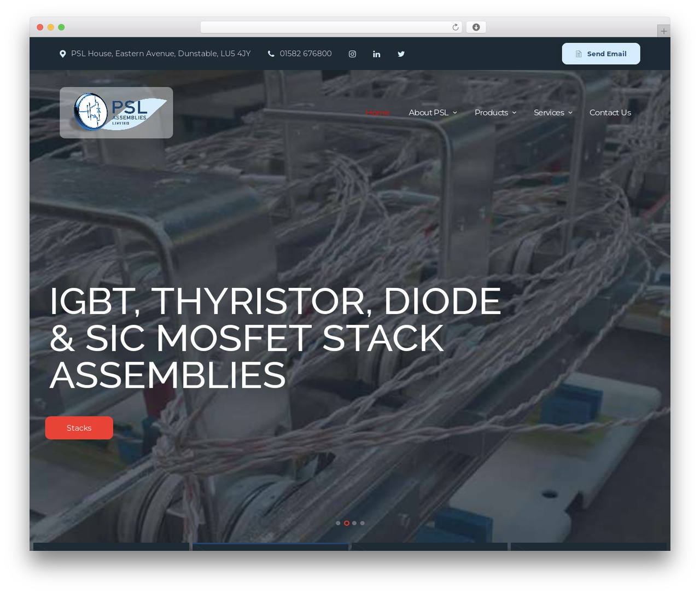Expand the Products dropdown menu
Viewport: 700px width, 593px height.
tap(495, 112)
